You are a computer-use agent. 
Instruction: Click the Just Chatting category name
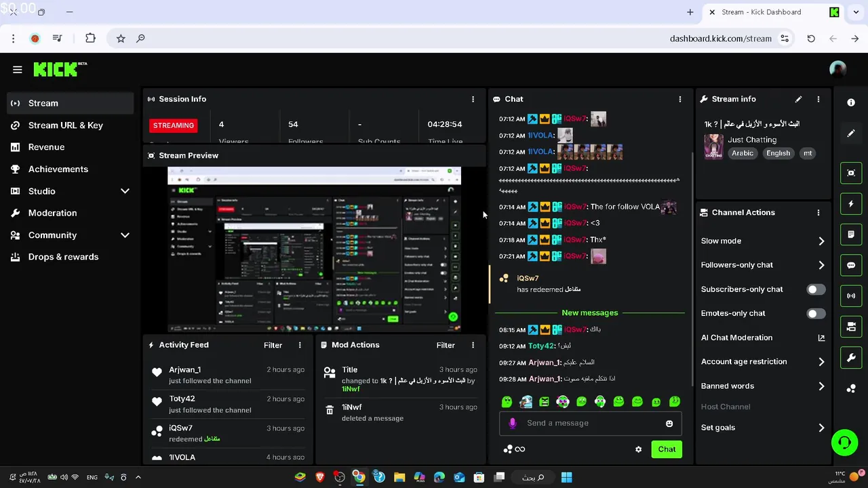coord(752,140)
